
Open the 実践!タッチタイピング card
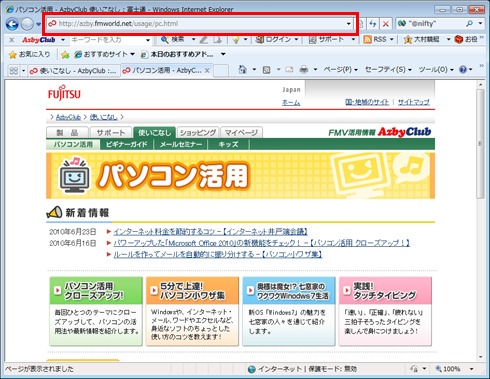tap(385, 311)
